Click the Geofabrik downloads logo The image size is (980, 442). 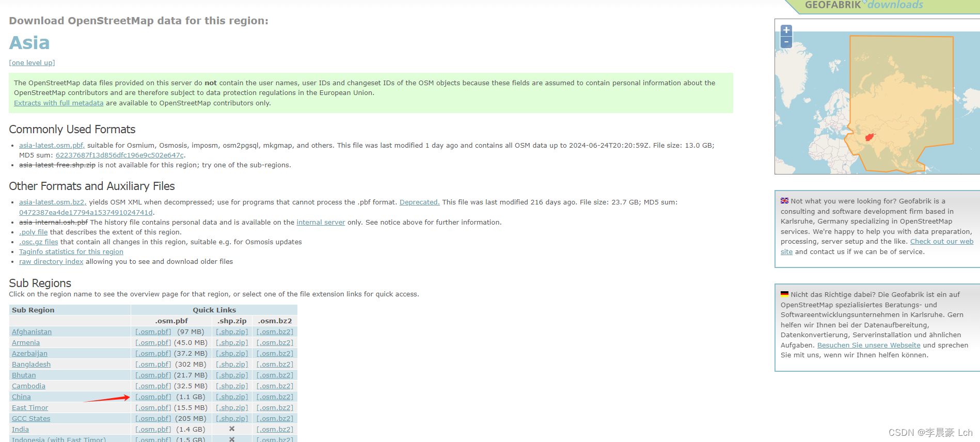click(x=864, y=5)
